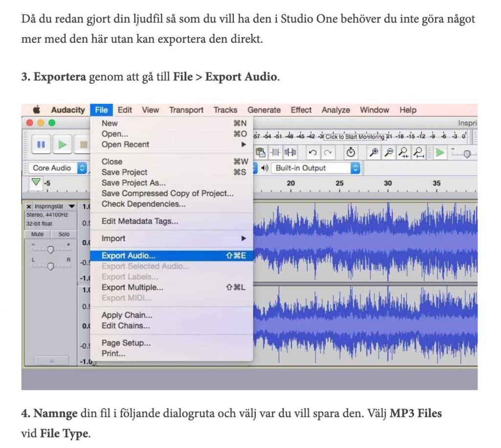This screenshot has height=448, width=501.
Task: Open the Audacity application menu
Action: (68, 110)
